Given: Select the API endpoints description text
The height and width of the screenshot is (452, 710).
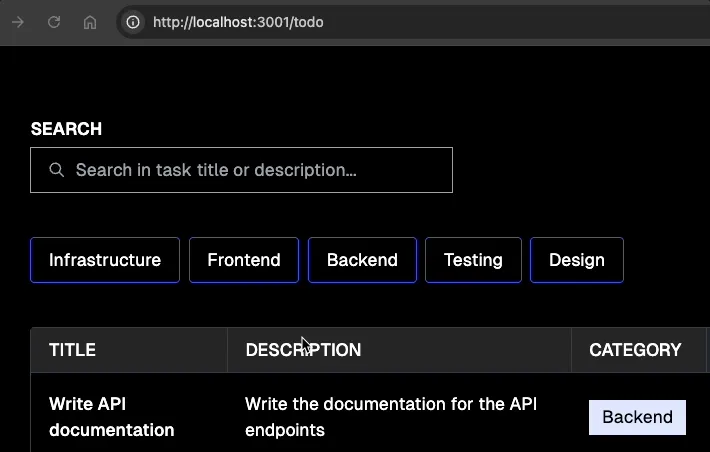Looking at the screenshot, I should (x=390, y=417).
